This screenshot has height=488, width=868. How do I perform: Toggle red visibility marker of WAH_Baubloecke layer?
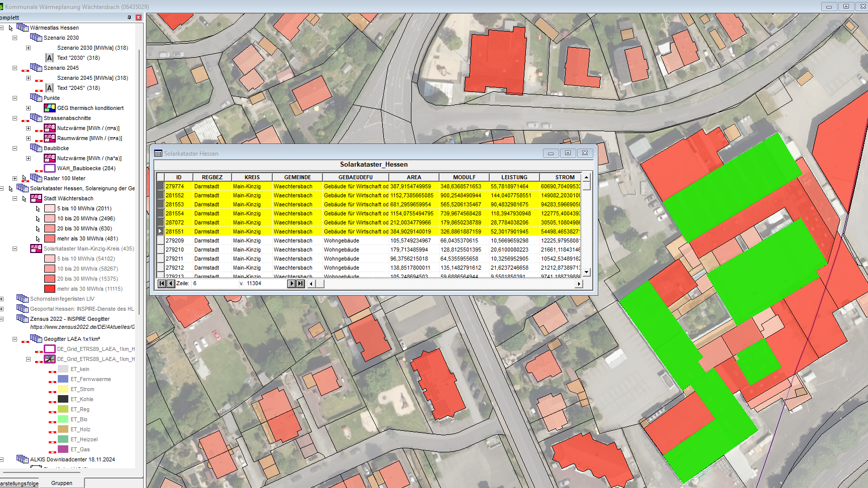[x=39, y=171]
